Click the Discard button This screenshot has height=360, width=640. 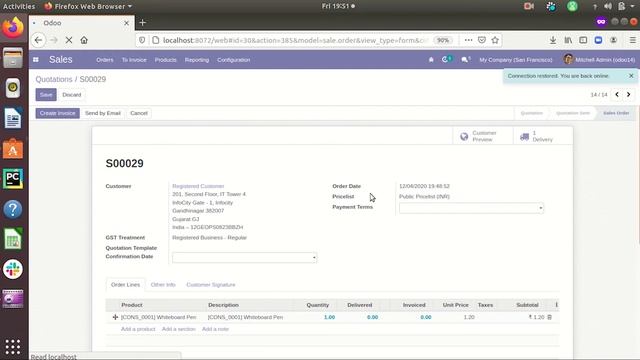pos(72,94)
